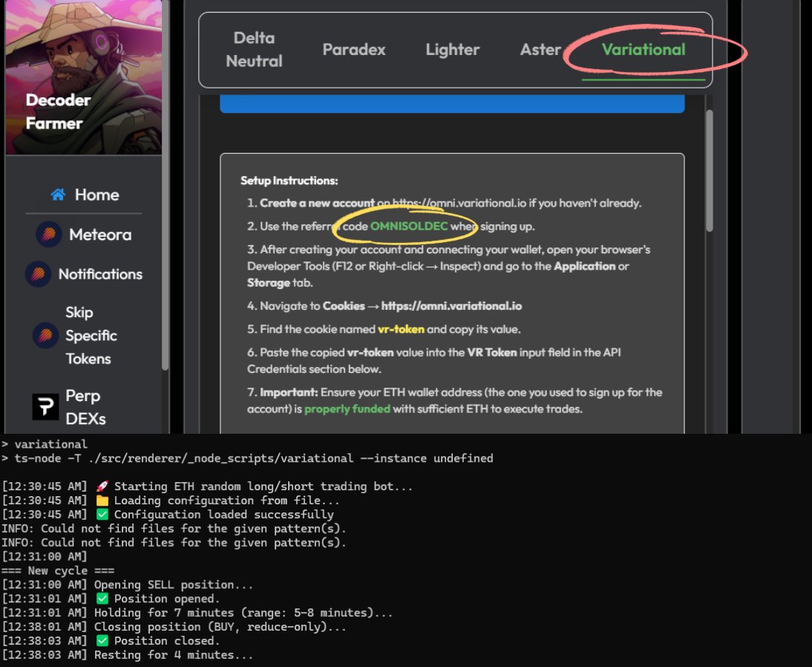This screenshot has height=667, width=812.
Task: Click the yellow vr-token text in step 5
Action: (401, 329)
